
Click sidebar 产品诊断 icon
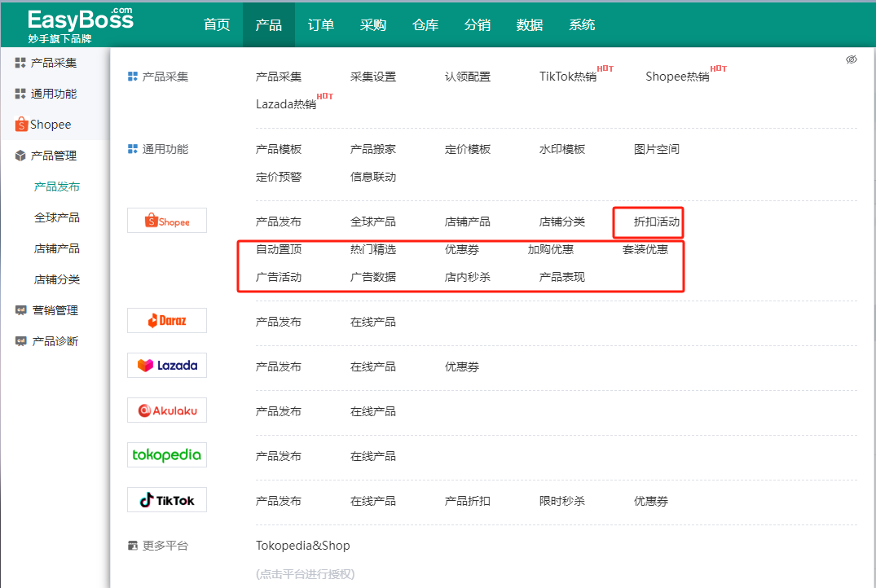tap(20, 341)
